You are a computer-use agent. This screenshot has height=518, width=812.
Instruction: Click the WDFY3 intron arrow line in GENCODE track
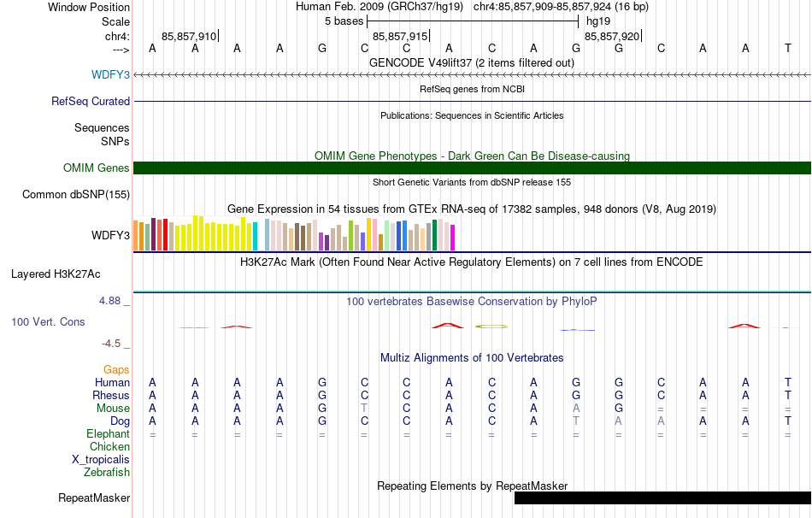tap(472, 75)
